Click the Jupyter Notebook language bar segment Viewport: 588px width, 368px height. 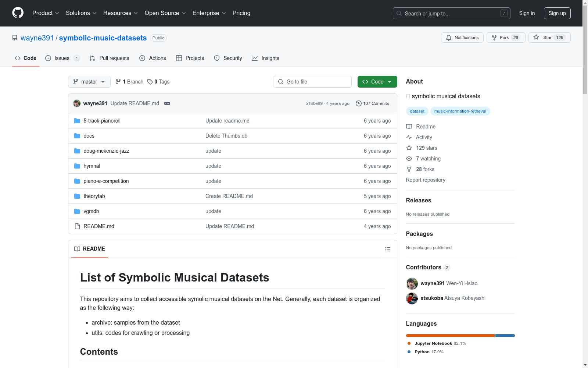tap(451, 336)
